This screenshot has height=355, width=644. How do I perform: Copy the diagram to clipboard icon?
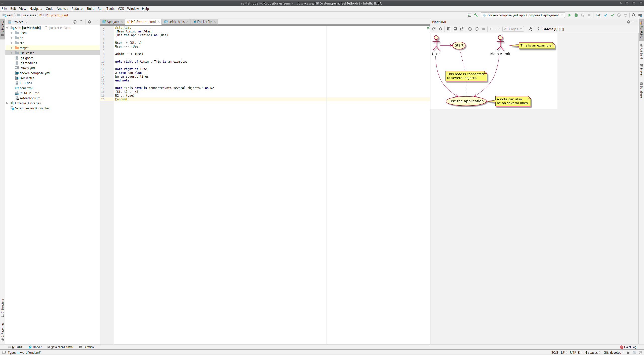pyautogui.click(x=449, y=29)
